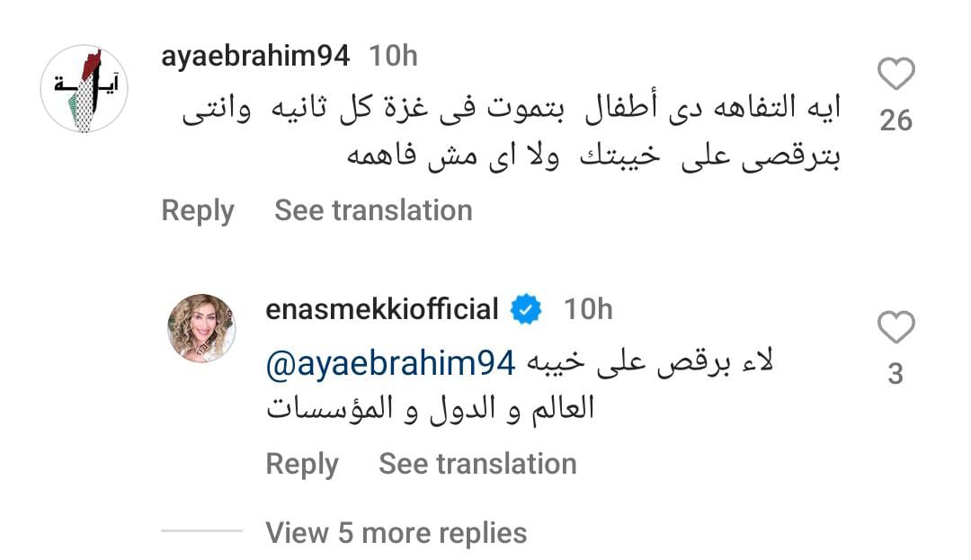This screenshot has height=560, width=971.
Task: Like the comment by ayaebrahim94
Action: point(895,74)
